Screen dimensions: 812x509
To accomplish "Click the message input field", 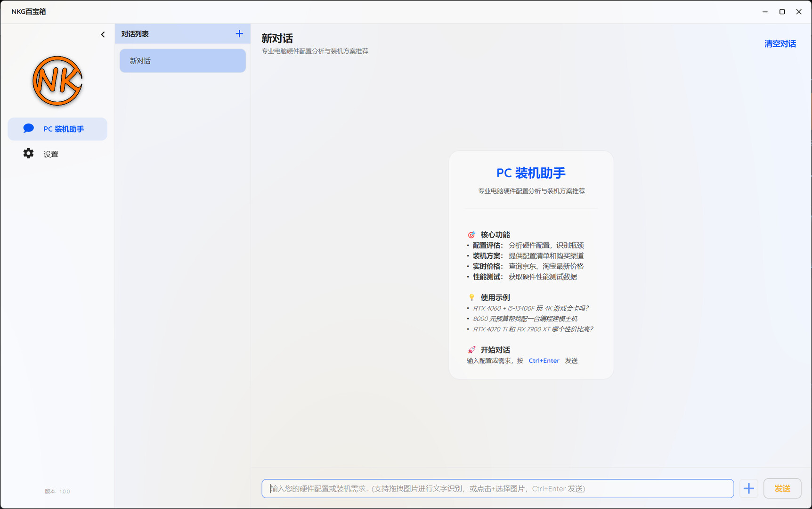I will (x=497, y=489).
